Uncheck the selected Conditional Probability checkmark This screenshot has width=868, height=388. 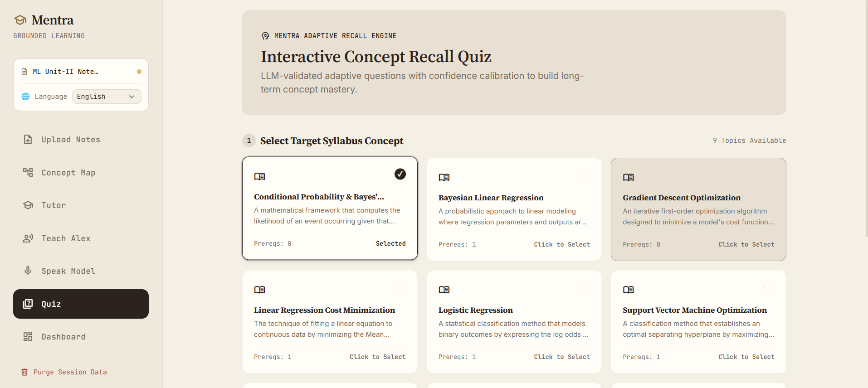(400, 174)
